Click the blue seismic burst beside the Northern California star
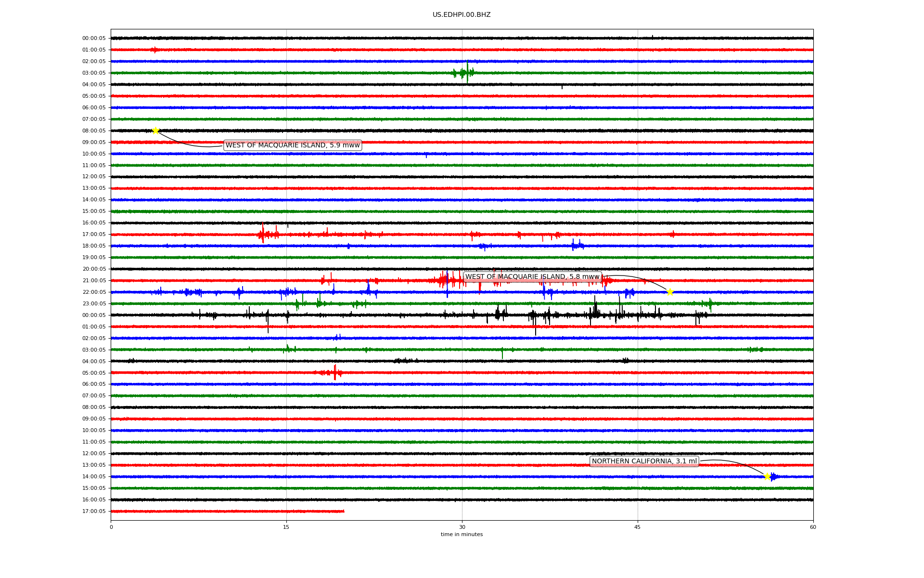 (773, 477)
